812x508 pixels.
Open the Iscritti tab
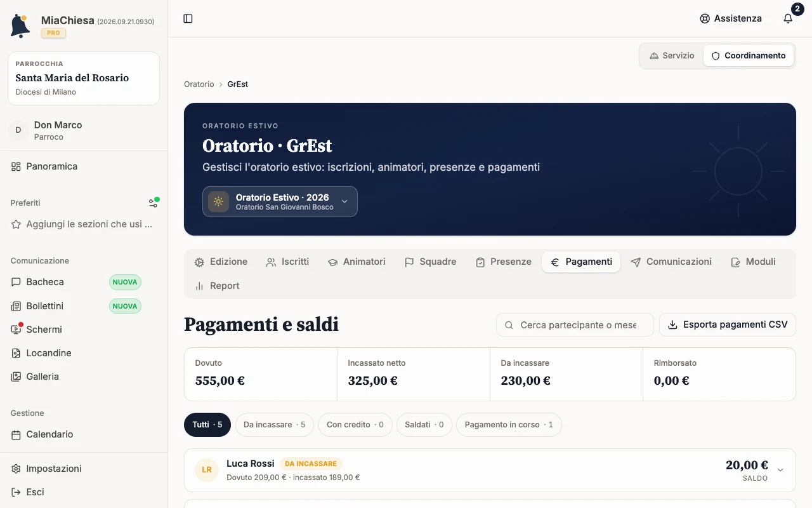pos(287,262)
